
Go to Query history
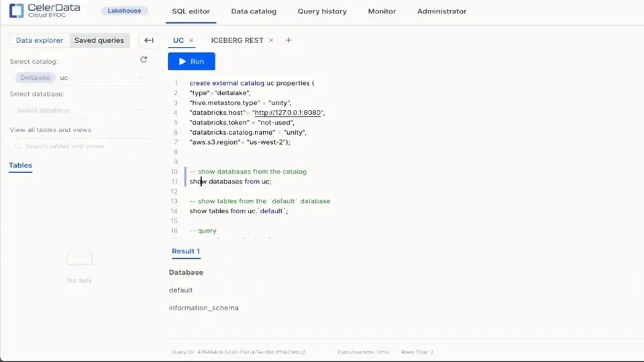(322, 11)
